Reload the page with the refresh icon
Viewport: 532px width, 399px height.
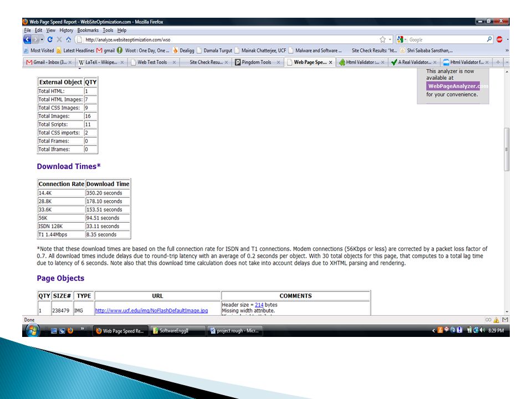click(x=50, y=39)
